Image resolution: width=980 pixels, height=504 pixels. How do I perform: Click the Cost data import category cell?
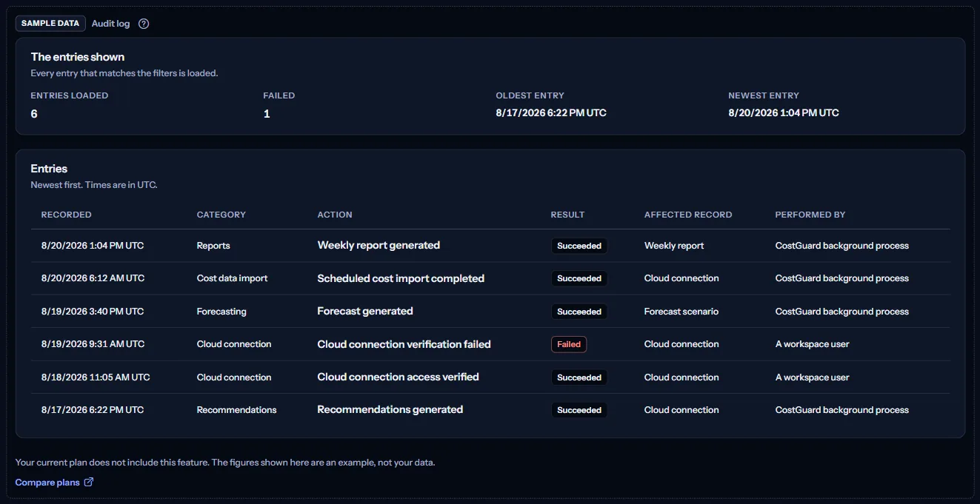pos(233,278)
